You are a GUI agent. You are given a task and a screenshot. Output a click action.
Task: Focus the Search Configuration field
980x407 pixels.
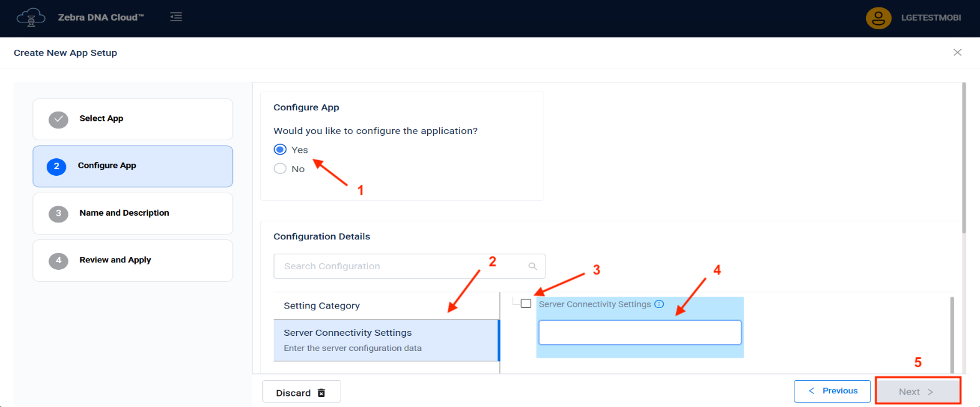click(x=398, y=266)
